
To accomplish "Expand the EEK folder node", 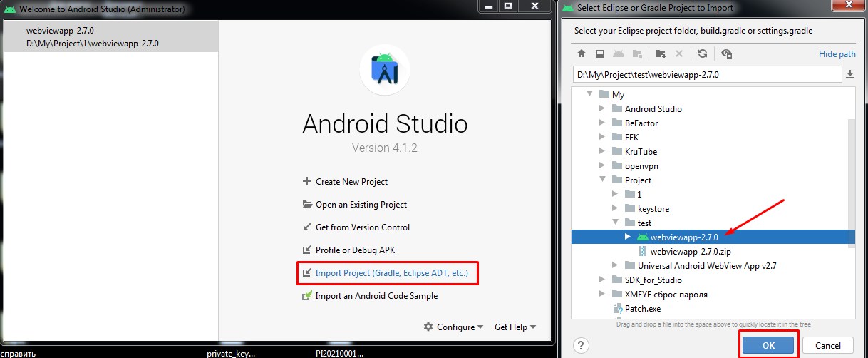I will tap(602, 137).
